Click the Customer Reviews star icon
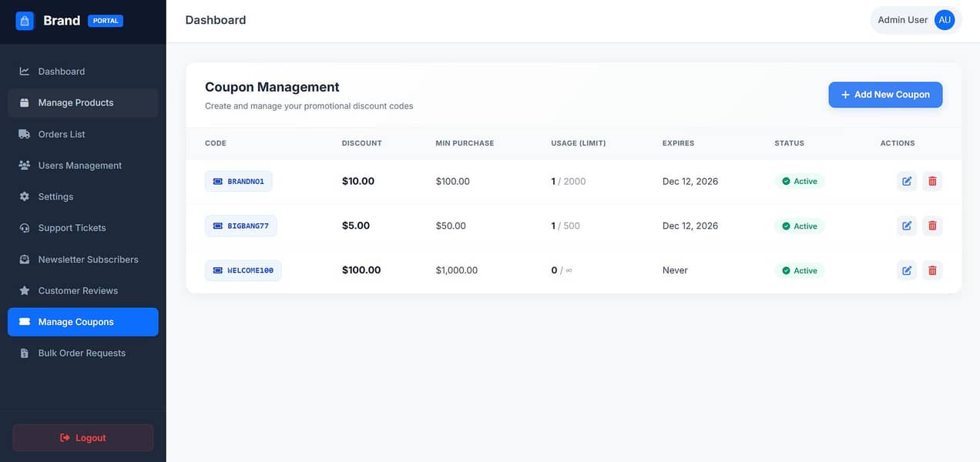The height and width of the screenshot is (462, 980). [x=25, y=290]
